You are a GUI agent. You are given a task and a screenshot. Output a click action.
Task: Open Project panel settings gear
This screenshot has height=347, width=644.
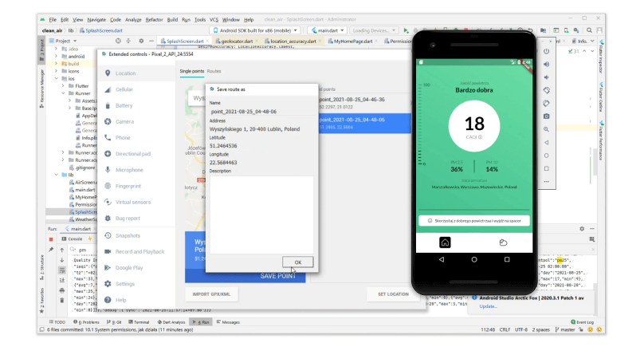click(x=141, y=41)
